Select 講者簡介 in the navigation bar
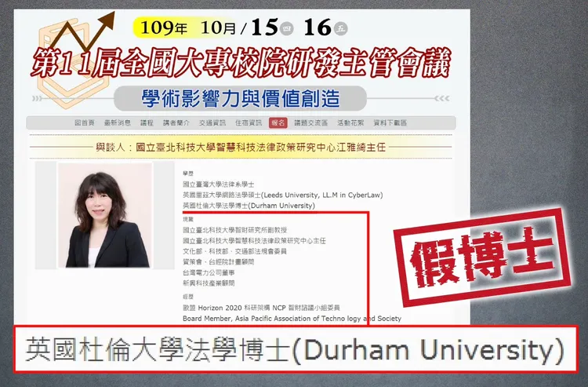588x387 pixels. (176, 123)
